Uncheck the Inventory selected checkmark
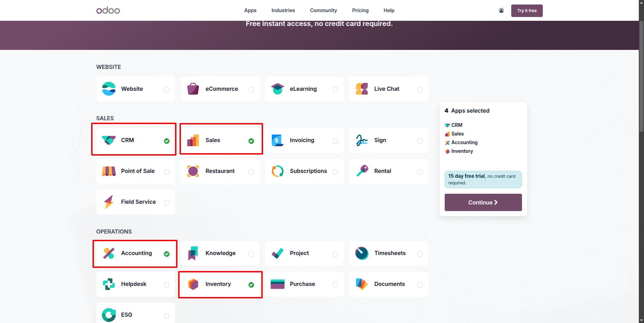Image resolution: width=644 pixels, height=323 pixels. click(251, 285)
